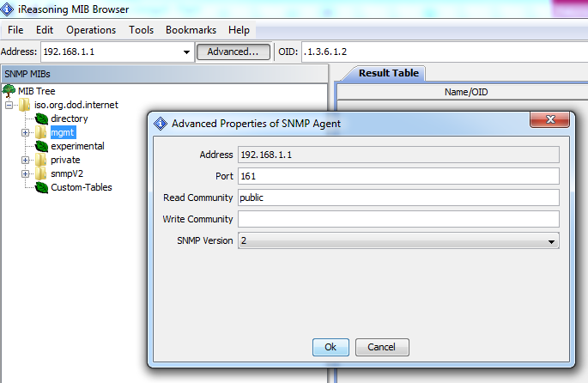The height and width of the screenshot is (383, 588).
Task: Select the experimental tree item
Action: click(x=77, y=146)
